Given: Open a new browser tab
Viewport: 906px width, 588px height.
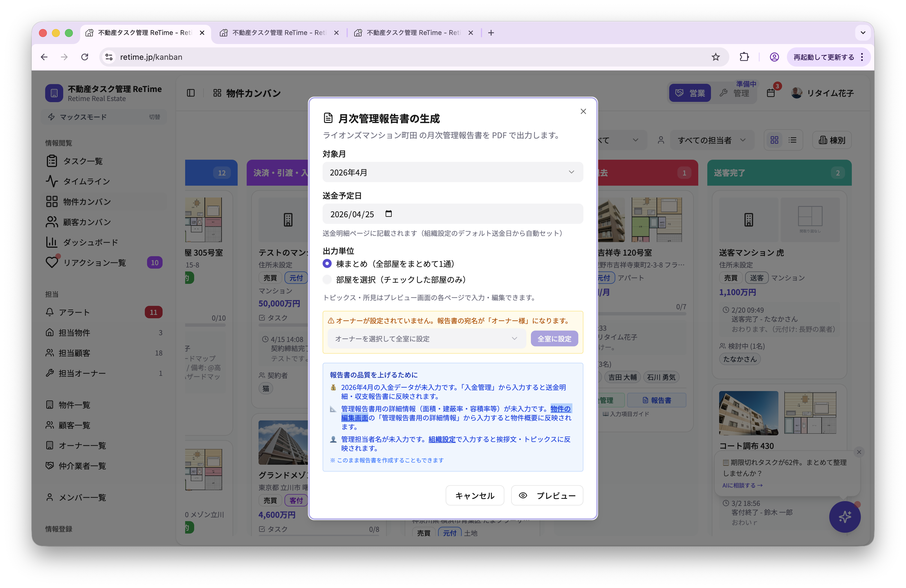Looking at the screenshot, I should [x=491, y=33].
